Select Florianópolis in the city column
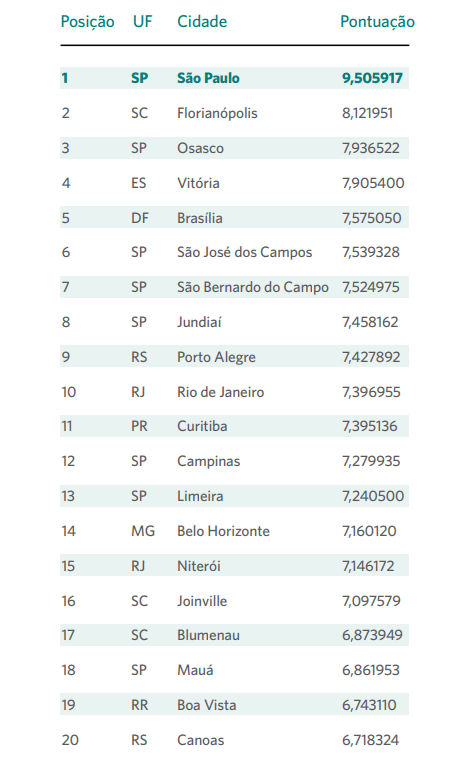This screenshot has height=761, width=460. [x=217, y=114]
